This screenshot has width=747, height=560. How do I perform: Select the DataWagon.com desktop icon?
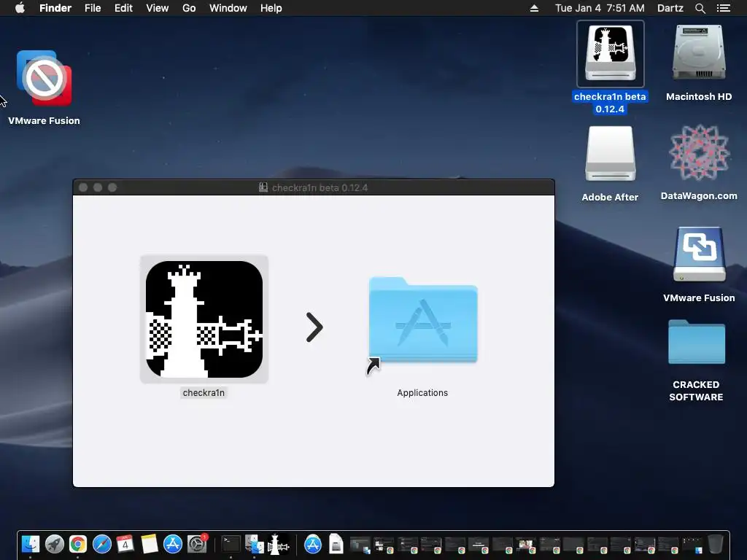point(699,153)
